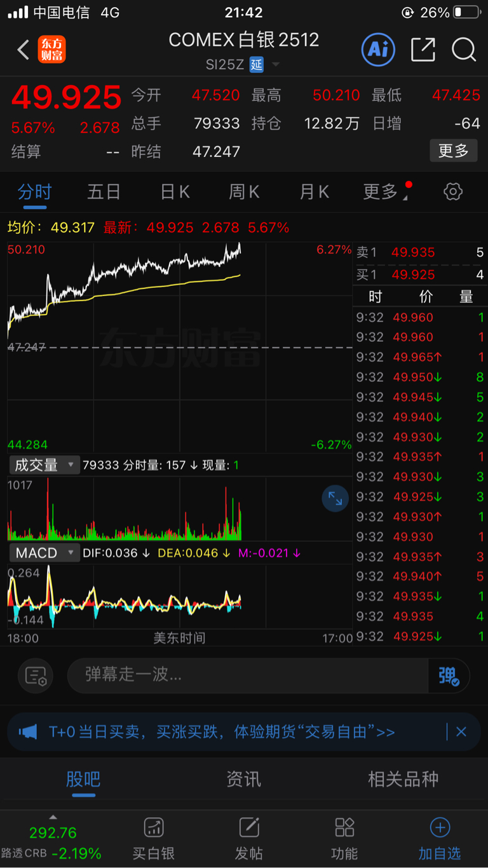Add to watchlist with 加自选
This screenshot has width=488, height=868.
[440, 839]
